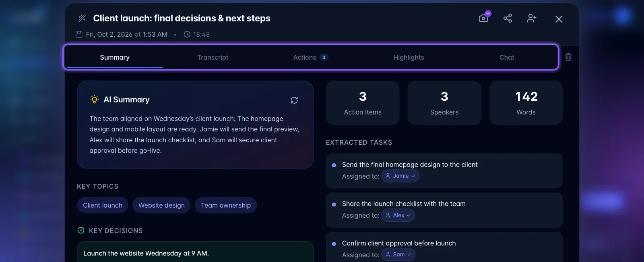The height and width of the screenshot is (262, 644).
Task: Click task 'Send the final homepage design to the client'
Action: coord(410,164)
